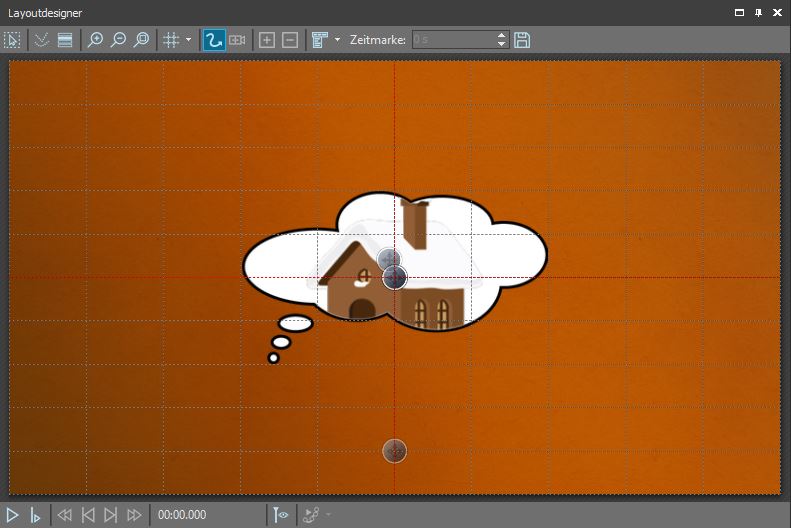
Task: Pin the Layoutdesigner panel
Action: pos(759,13)
